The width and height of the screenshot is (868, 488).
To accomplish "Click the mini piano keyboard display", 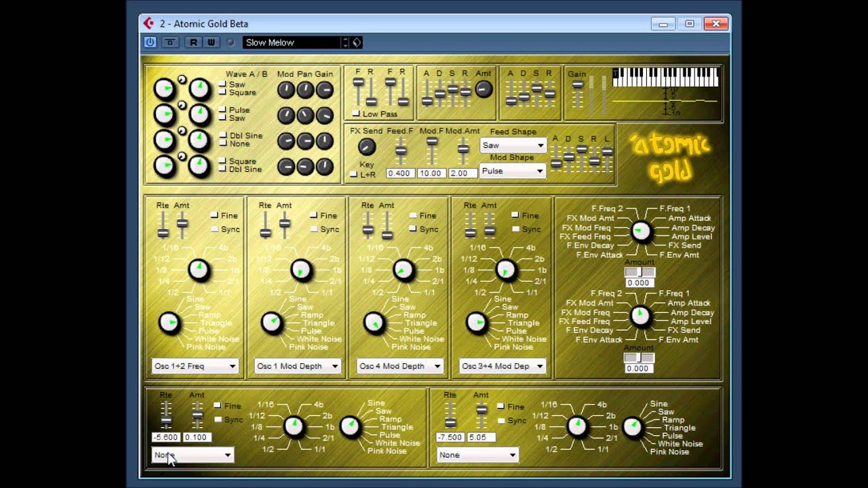I will click(x=665, y=77).
